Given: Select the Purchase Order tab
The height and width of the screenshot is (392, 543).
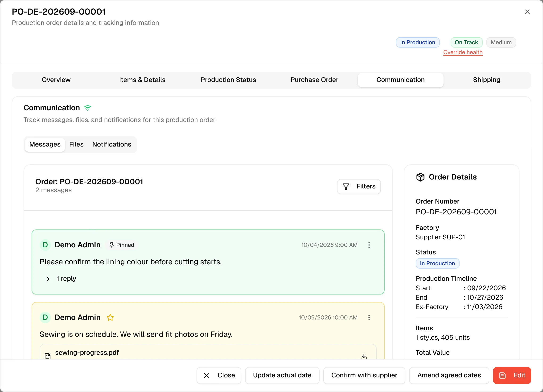Looking at the screenshot, I should [x=314, y=80].
